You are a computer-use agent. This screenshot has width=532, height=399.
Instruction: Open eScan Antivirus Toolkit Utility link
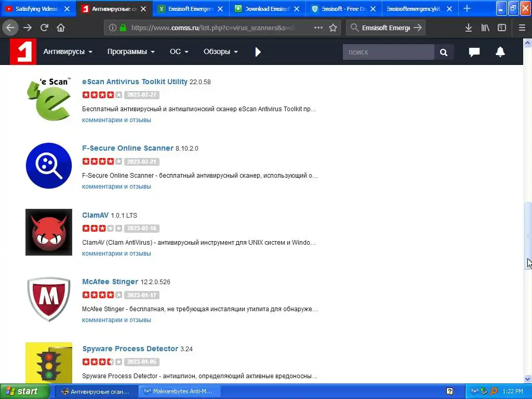135,82
